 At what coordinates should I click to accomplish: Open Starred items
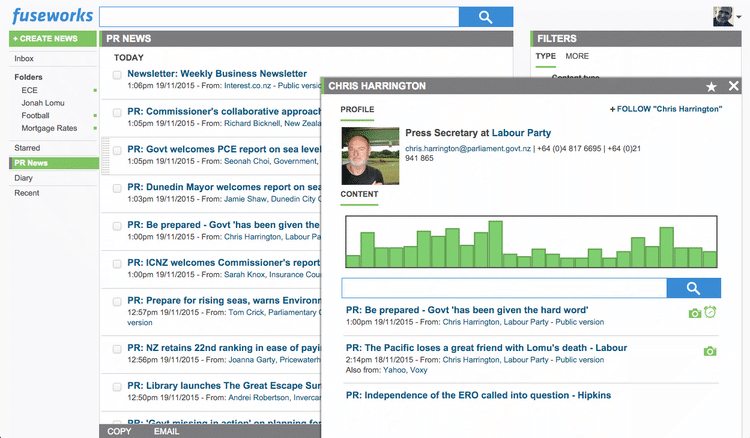27,148
